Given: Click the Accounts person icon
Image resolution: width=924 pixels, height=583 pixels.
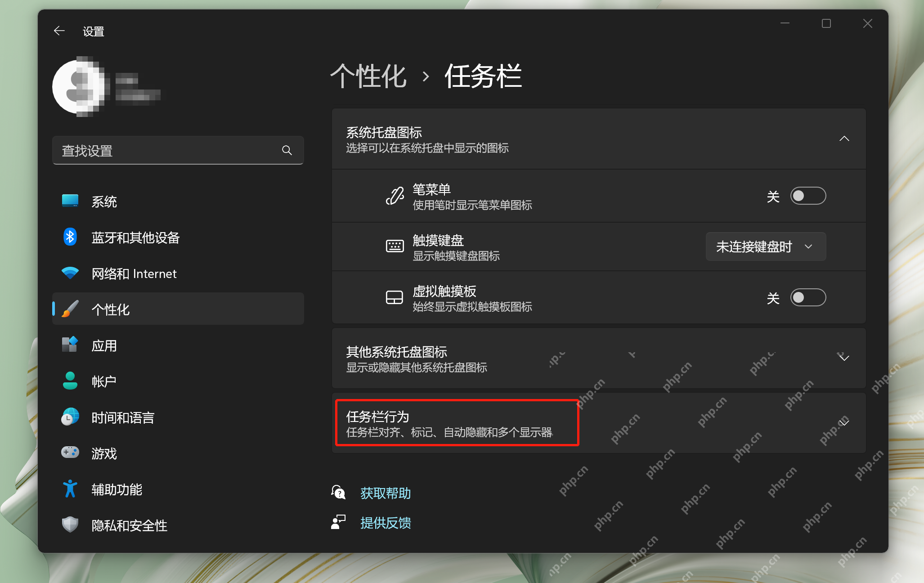Looking at the screenshot, I should (70, 381).
